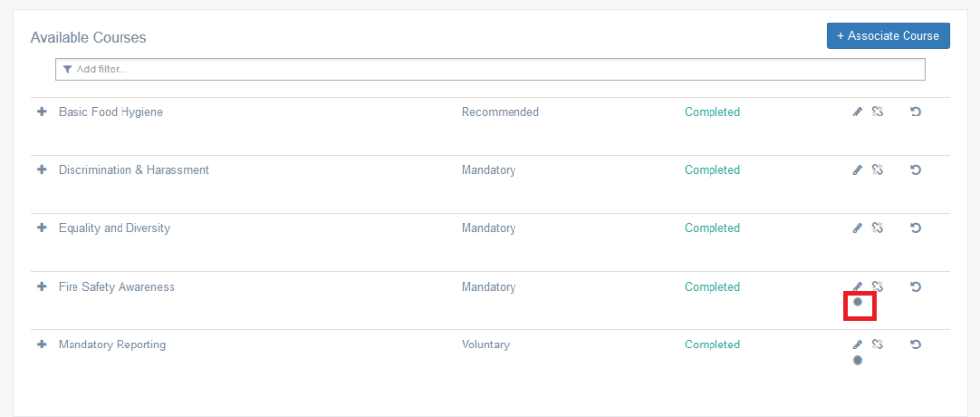Unlink the Basic Food Hygiene course

point(877,112)
